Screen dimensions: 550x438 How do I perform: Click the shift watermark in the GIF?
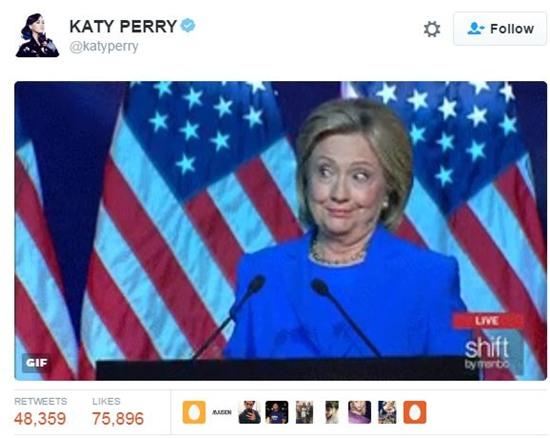click(487, 352)
